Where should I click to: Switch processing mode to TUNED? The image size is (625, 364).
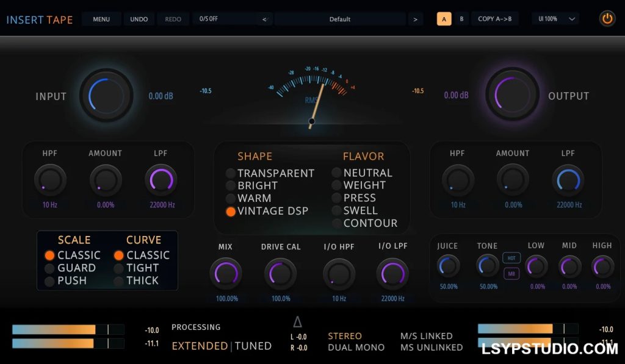point(253,346)
